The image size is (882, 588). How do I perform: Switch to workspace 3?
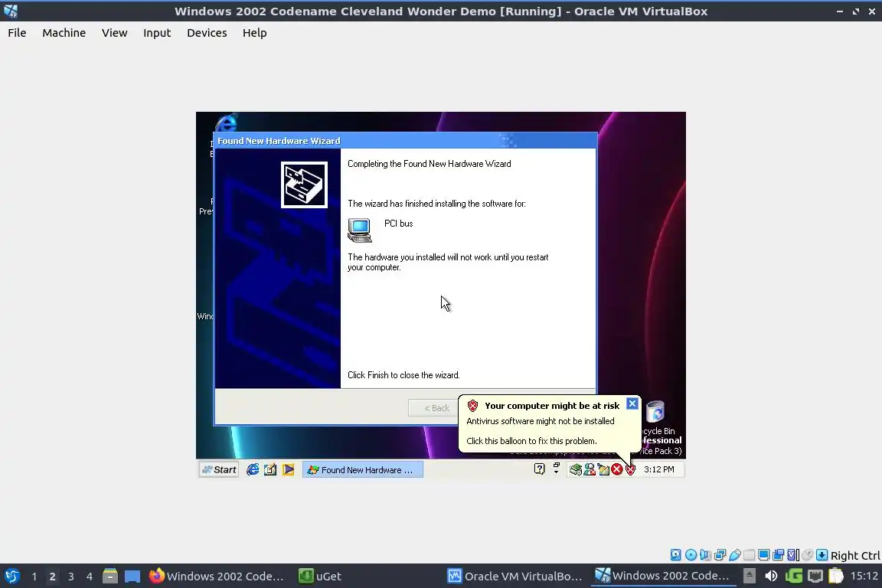coord(71,577)
